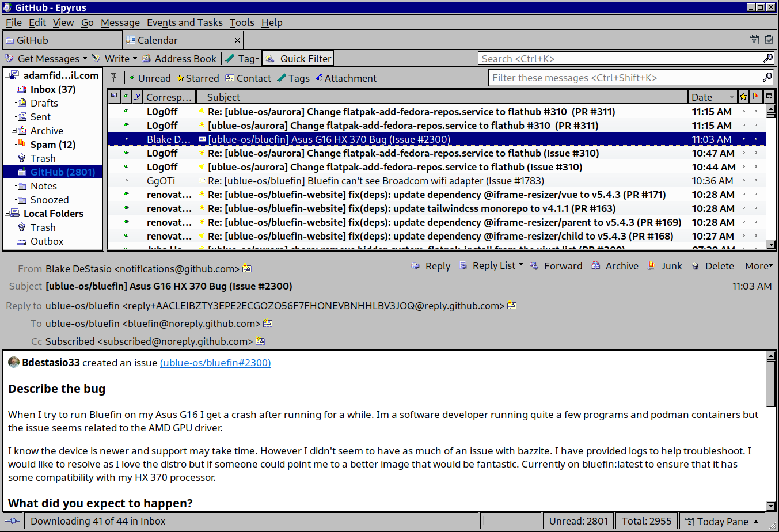Toggle read status of first L0g0ff message
The width and height of the screenshot is (779, 532).
(126, 111)
